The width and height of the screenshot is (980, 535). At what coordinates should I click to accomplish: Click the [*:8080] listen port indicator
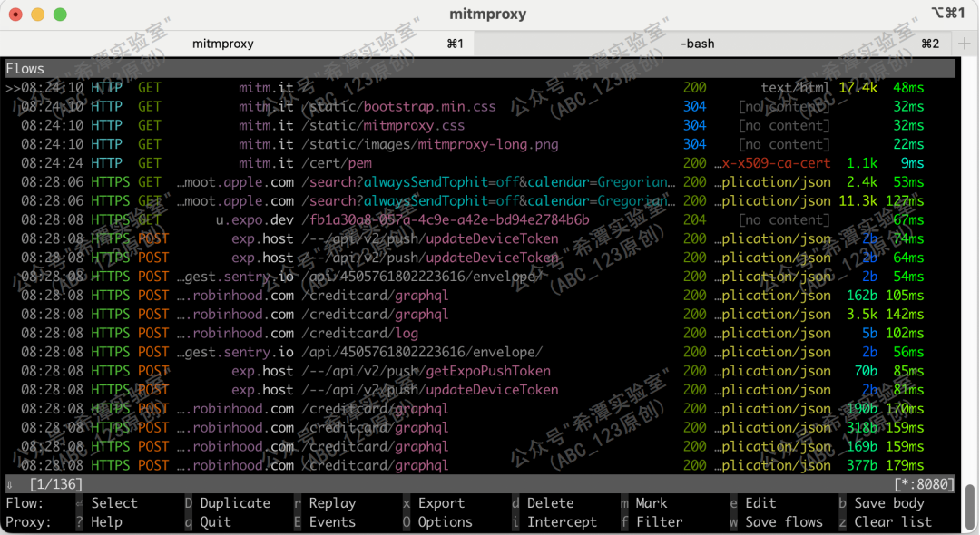925,484
